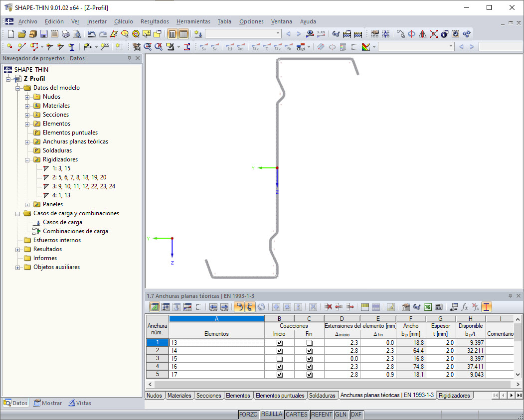
Task: Show results with the eye icon
Action: pos(310,34)
